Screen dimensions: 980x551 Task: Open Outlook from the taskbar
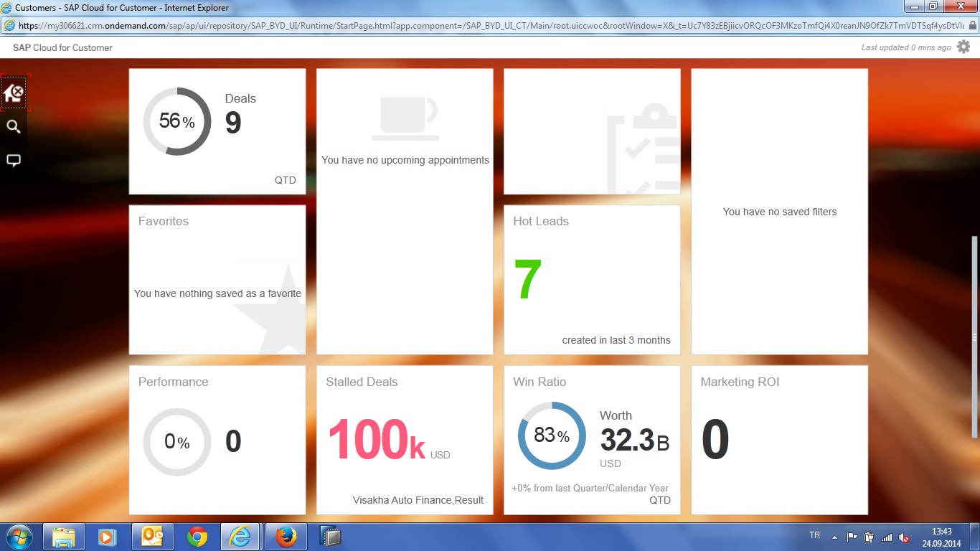(153, 537)
